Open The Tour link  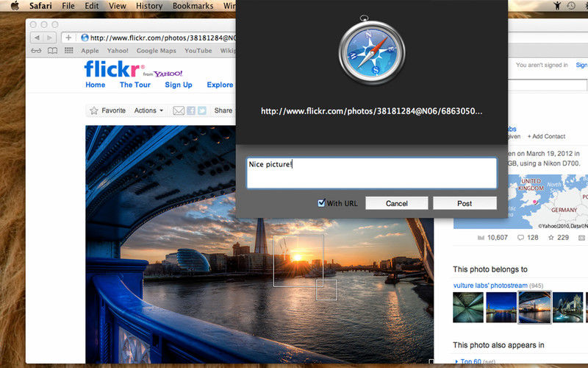(x=135, y=85)
